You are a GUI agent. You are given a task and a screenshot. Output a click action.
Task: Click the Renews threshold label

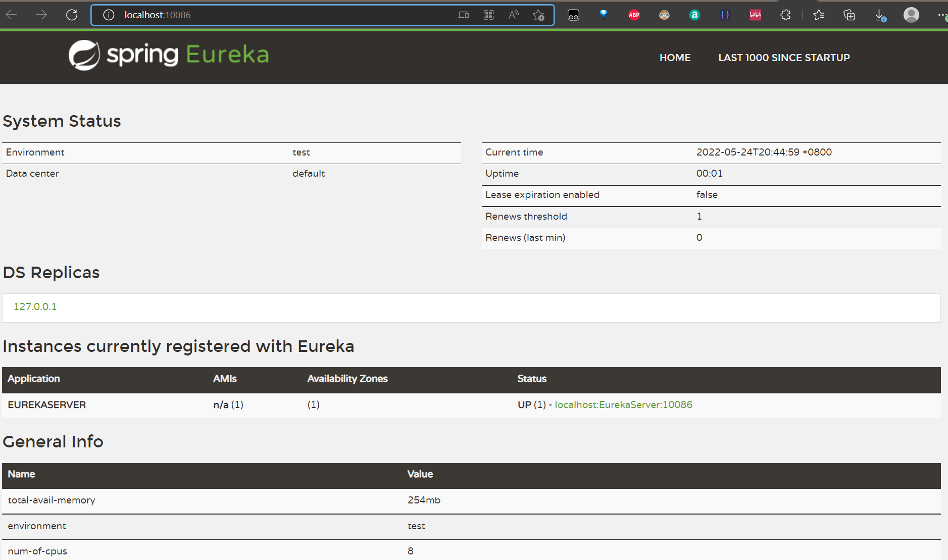[526, 216]
